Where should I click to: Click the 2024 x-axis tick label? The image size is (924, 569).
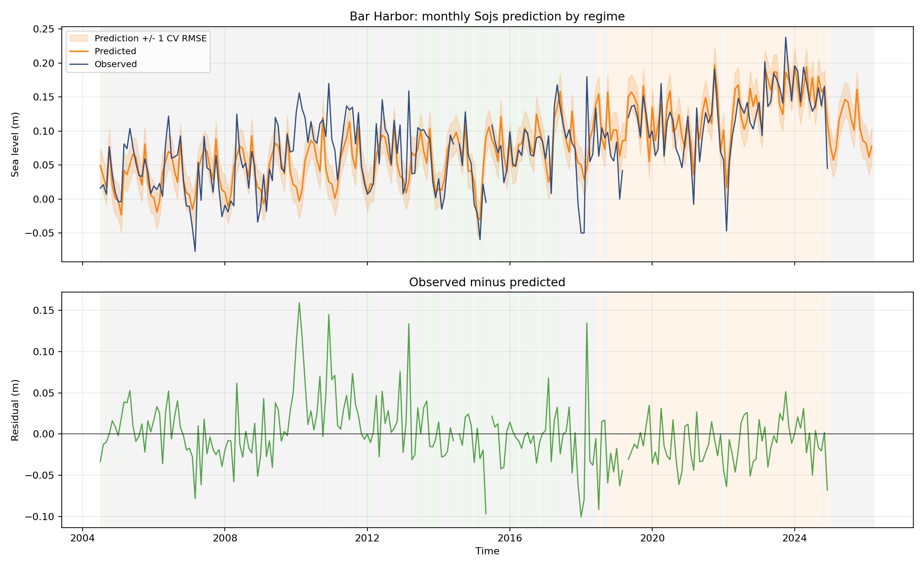click(794, 538)
